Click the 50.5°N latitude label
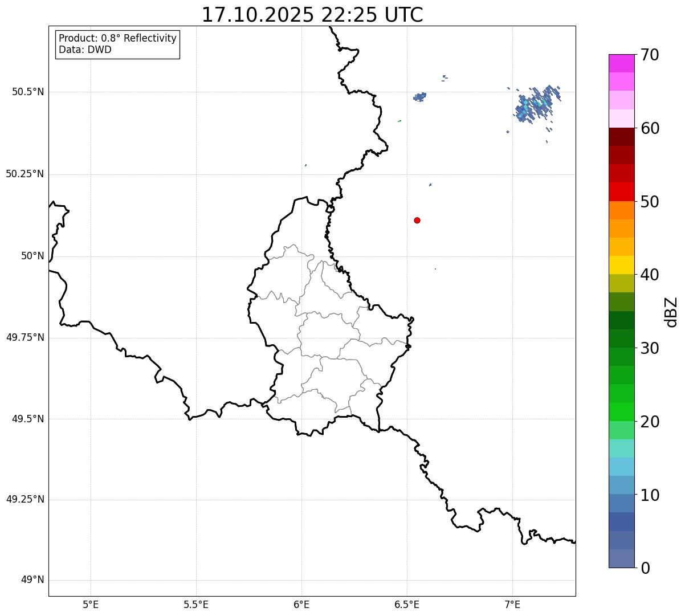Screen dimensions: 685x616 click(28, 92)
